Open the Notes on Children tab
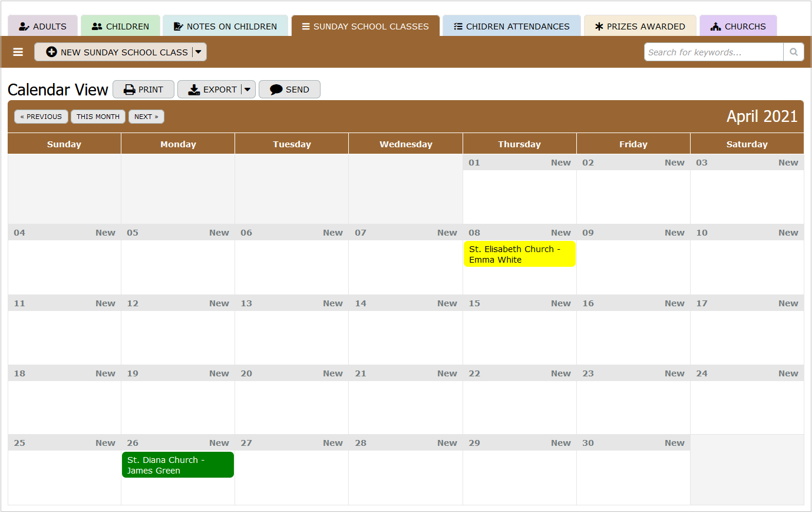The width and height of the screenshot is (812, 513). pos(225,27)
